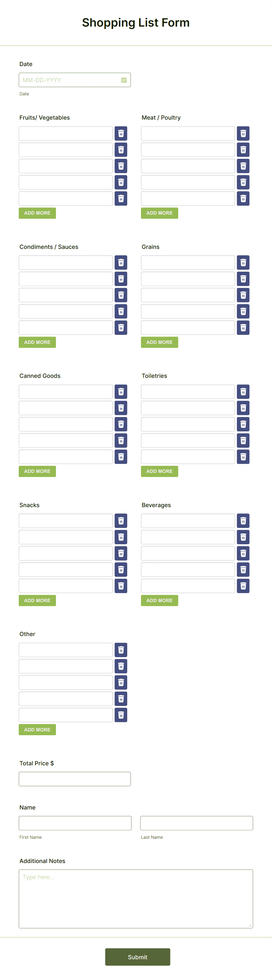Delete the last Condiments/Sauces row
272x980 pixels.
point(120,328)
